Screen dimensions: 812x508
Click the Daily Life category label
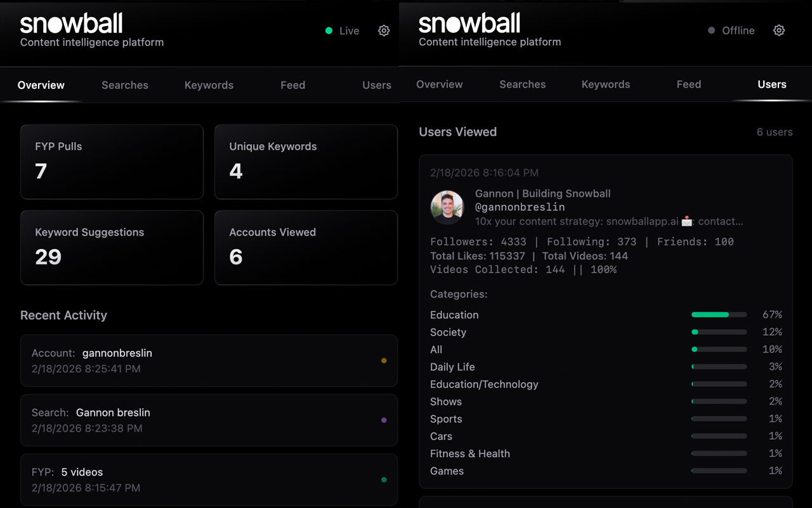pyautogui.click(x=452, y=367)
